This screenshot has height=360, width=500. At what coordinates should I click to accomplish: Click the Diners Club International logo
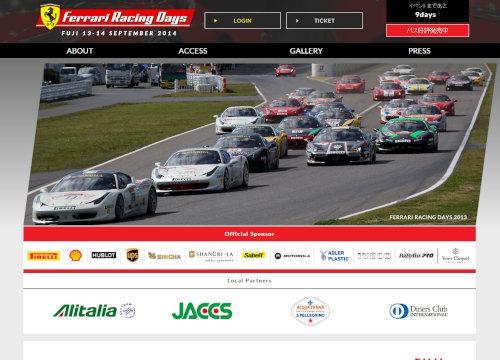pos(419,311)
